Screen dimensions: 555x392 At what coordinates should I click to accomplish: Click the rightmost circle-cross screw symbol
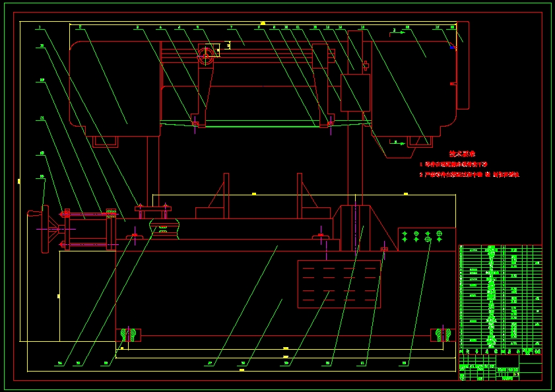pos(440,234)
